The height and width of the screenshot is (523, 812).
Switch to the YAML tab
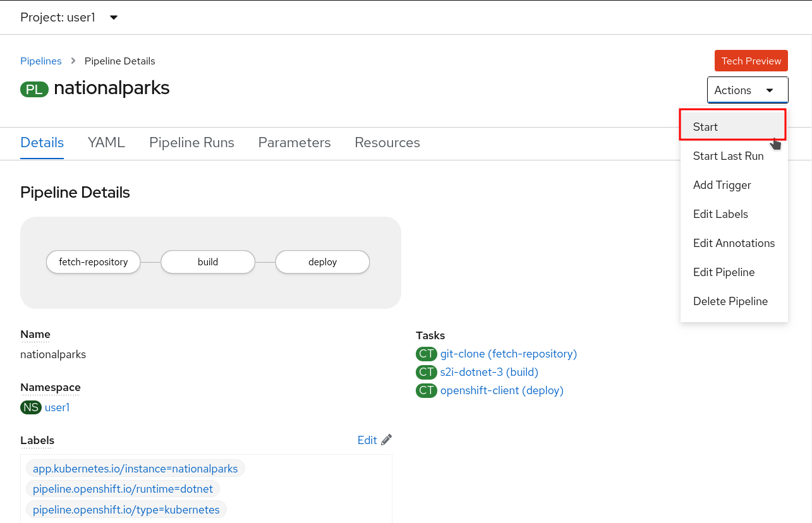[106, 143]
